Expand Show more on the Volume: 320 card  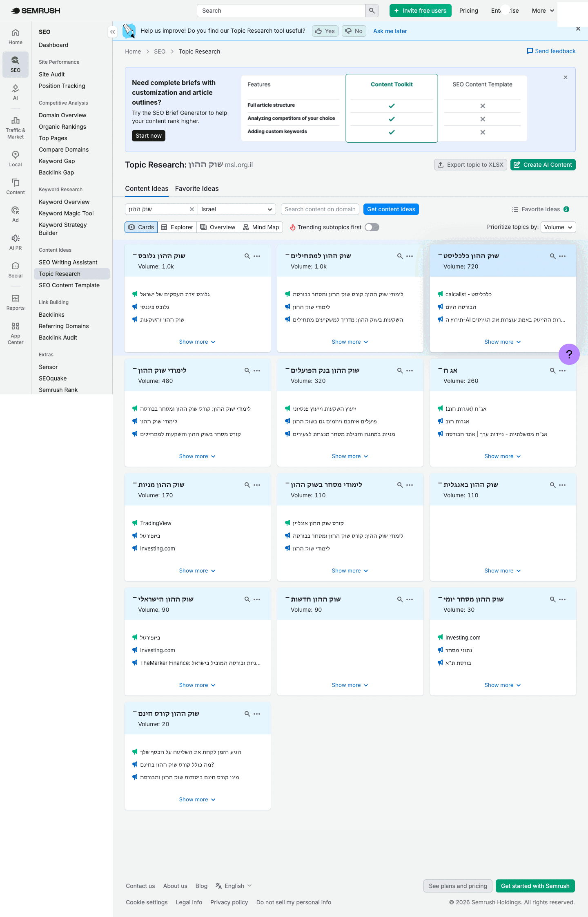point(350,456)
